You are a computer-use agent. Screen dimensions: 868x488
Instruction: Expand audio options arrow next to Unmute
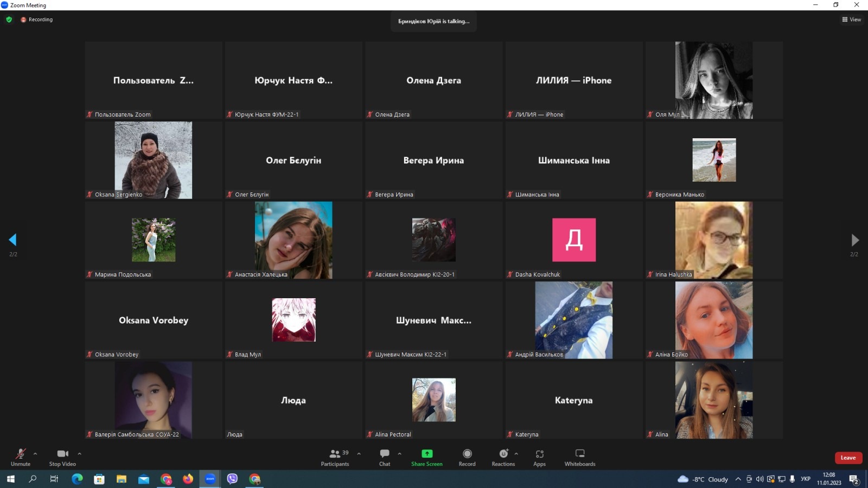(x=35, y=453)
